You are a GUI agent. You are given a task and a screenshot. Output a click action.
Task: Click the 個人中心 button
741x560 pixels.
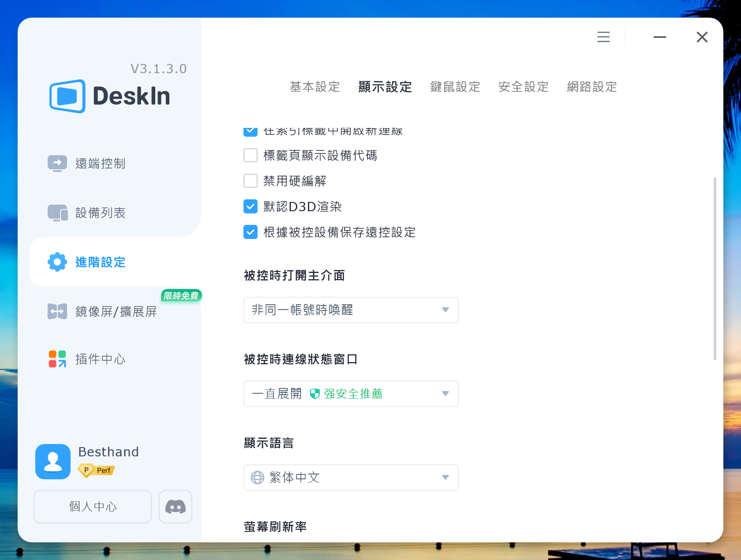[x=93, y=507]
